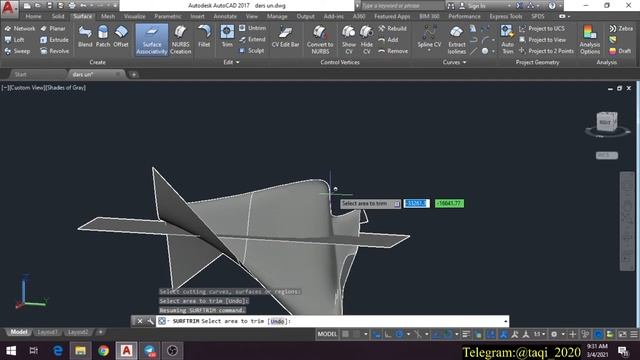Choose the Sculpt tool
Viewport: 640px width, 360px height.
point(251,51)
